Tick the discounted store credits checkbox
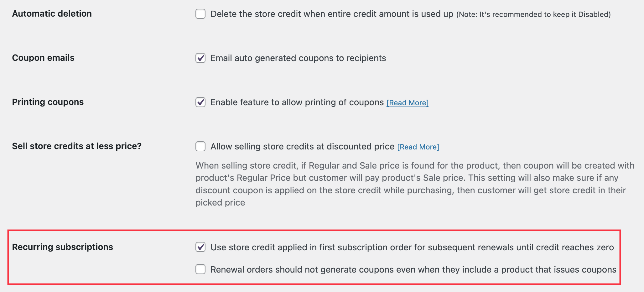Viewport: 644px width, 292px height. pyautogui.click(x=200, y=147)
